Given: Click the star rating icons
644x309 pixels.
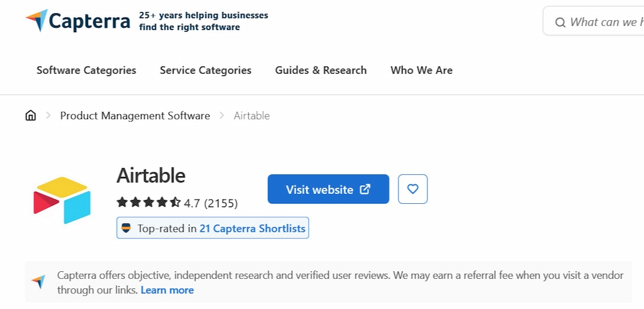Looking at the screenshot, I should (148, 203).
